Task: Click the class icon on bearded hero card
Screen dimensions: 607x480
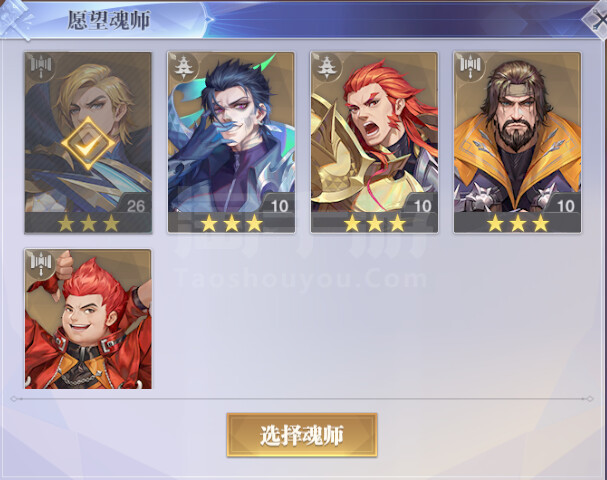Action: click(470, 68)
